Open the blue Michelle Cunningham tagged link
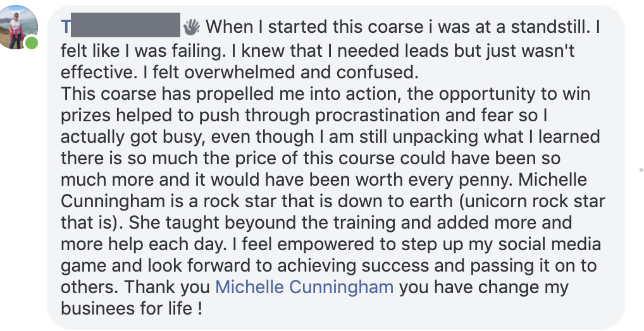Image resolution: width=644 pixels, height=331 pixels. (304, 287)
